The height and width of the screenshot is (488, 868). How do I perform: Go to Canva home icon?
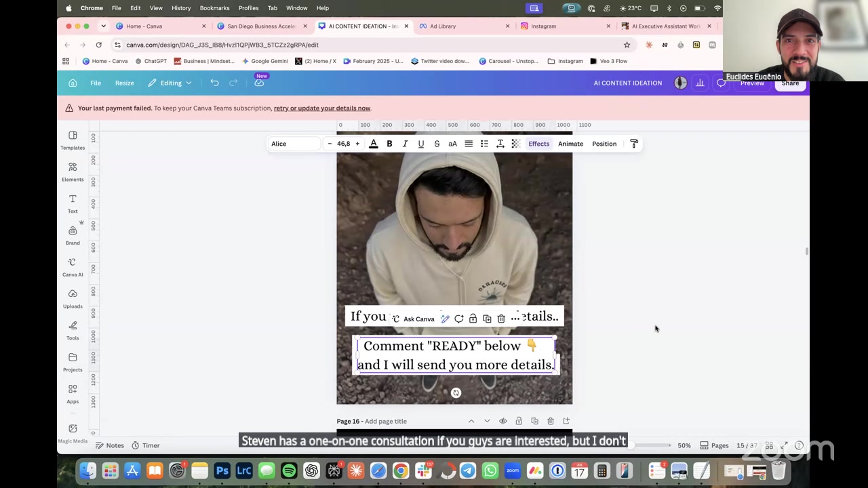click(x=73, y=83)
